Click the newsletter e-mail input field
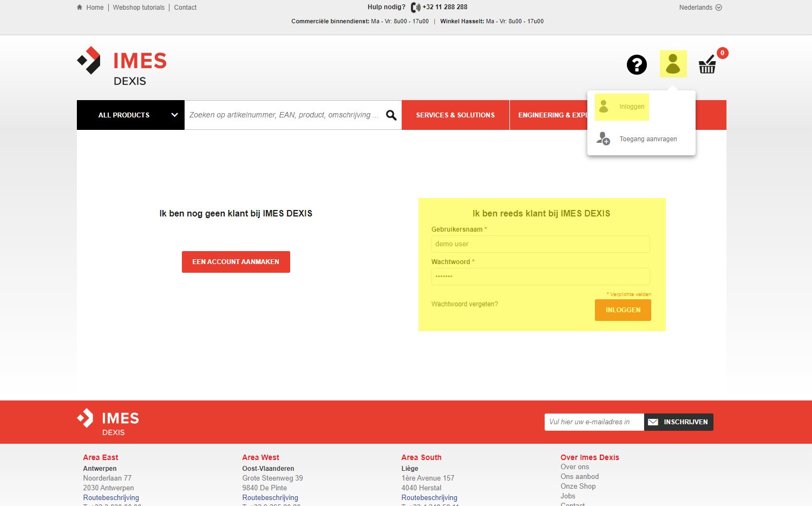The width and height of the screenshot is (812, 506). (594, 422)
